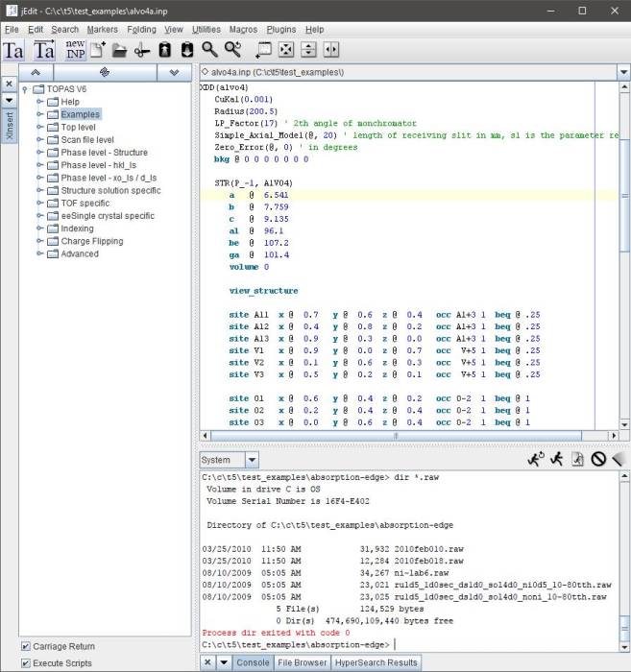Click the new INP file icon
Image resolution: width=631 pixels, height=672 pixels.
pos(75,50)
